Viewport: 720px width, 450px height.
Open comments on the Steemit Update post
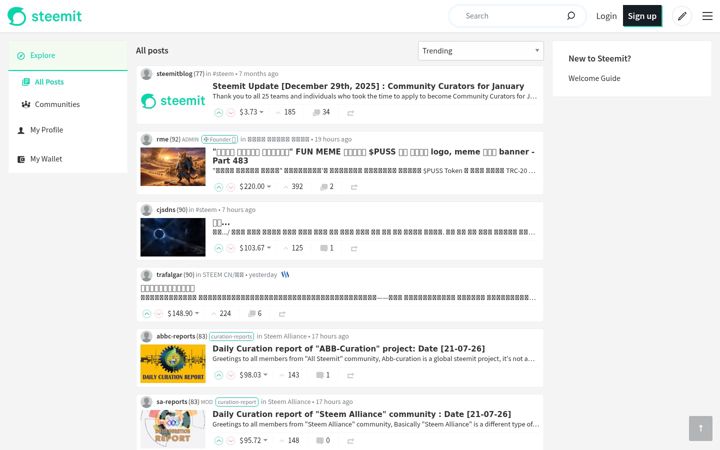(321, 112)
